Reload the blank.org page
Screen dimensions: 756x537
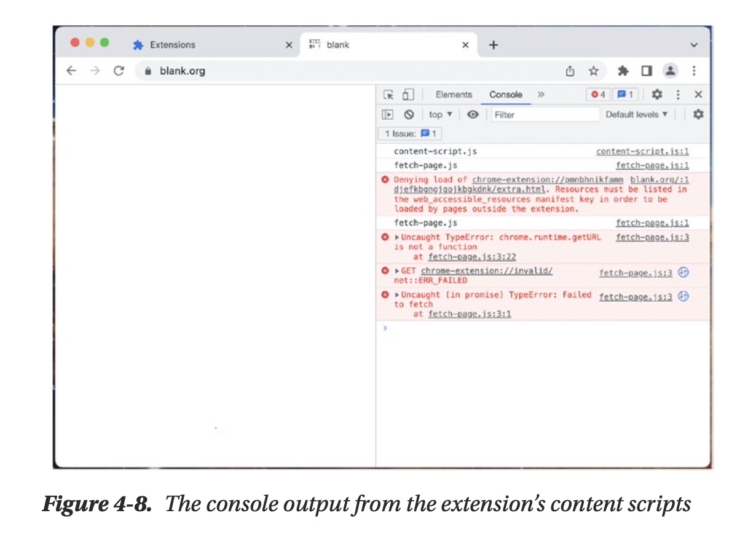click(119, 71)
